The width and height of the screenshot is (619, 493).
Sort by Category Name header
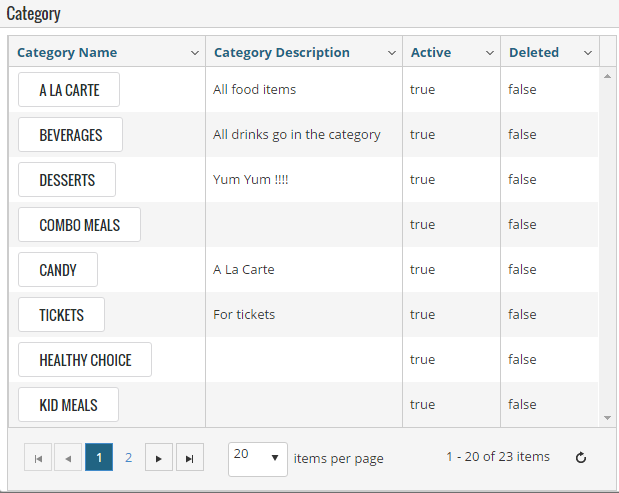point(67,52)
